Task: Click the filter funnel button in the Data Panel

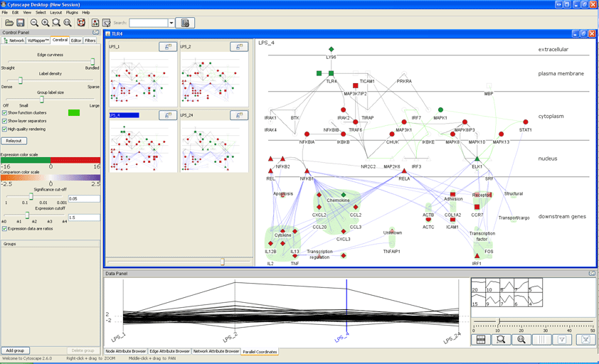Action: pos(561,339)
